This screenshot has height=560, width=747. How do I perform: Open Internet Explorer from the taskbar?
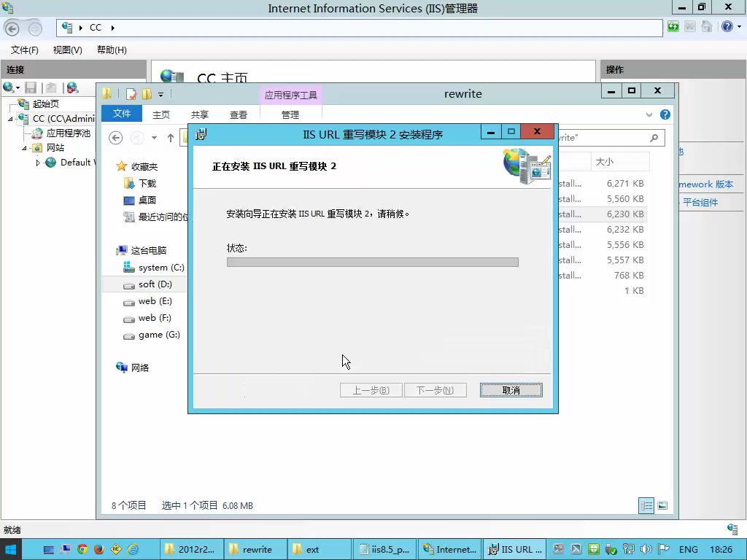tap(133, 550)
